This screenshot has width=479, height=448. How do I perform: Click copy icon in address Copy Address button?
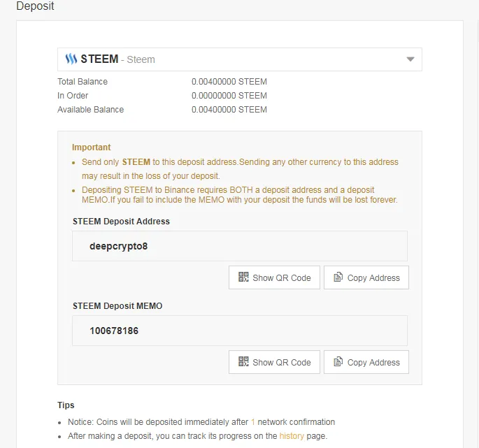coord(338,277)
